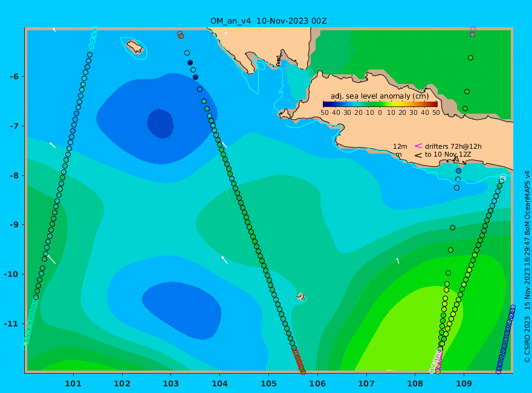Click the small island near 102.3E, 5.4S

[x=135, y=47]
